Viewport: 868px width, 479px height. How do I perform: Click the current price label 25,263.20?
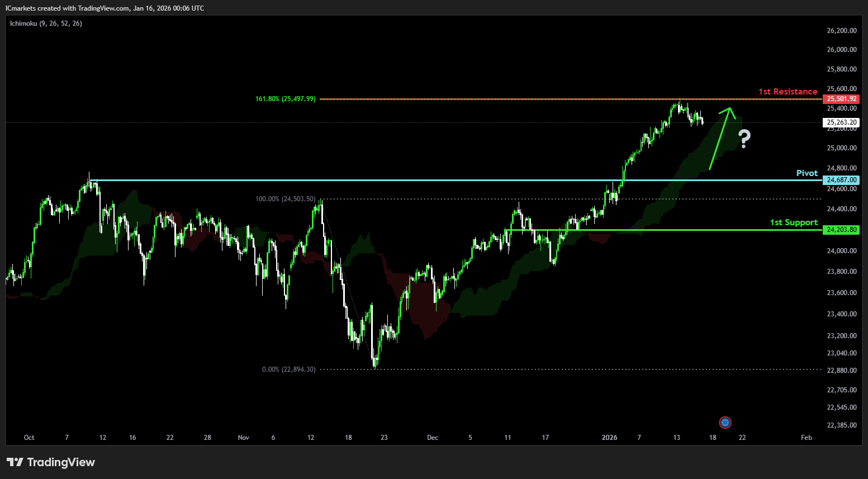coord(841,122)
